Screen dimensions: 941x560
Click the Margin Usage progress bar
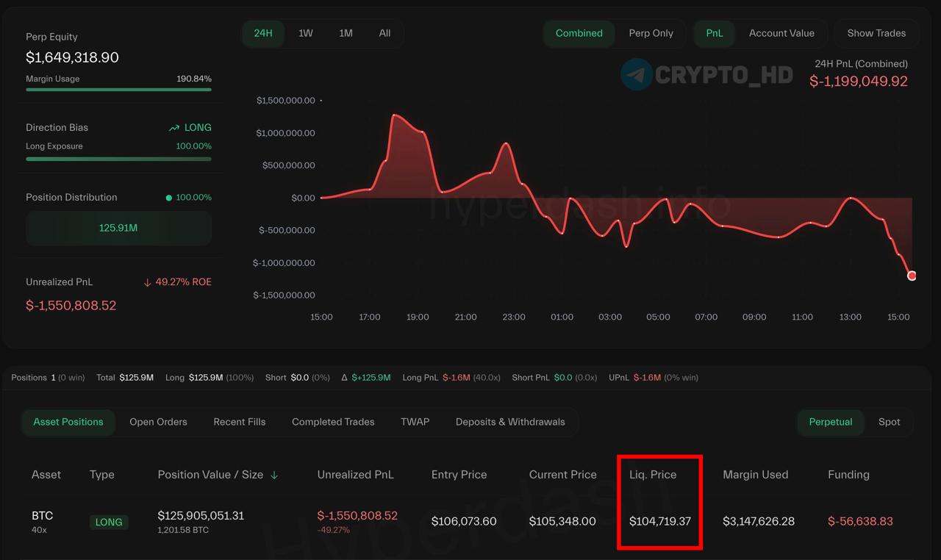click(118, 90)
